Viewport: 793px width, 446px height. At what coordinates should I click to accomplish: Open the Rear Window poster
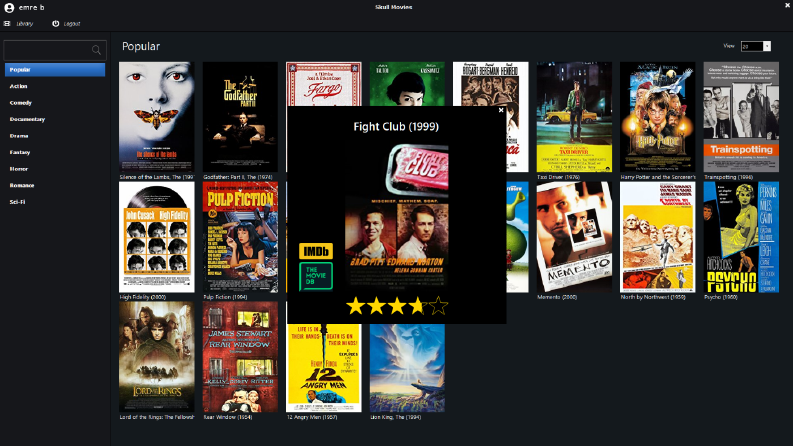pyautogui.click(x=240, y=357)
